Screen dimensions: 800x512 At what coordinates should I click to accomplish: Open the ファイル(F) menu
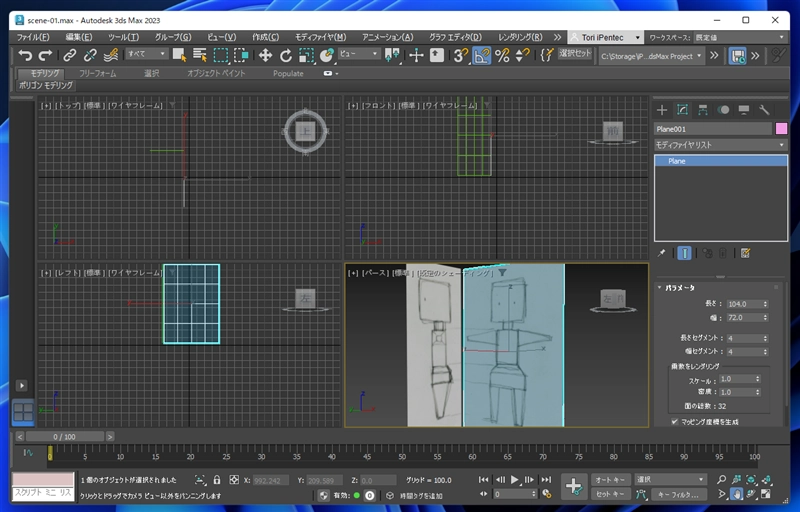point(33,37)
